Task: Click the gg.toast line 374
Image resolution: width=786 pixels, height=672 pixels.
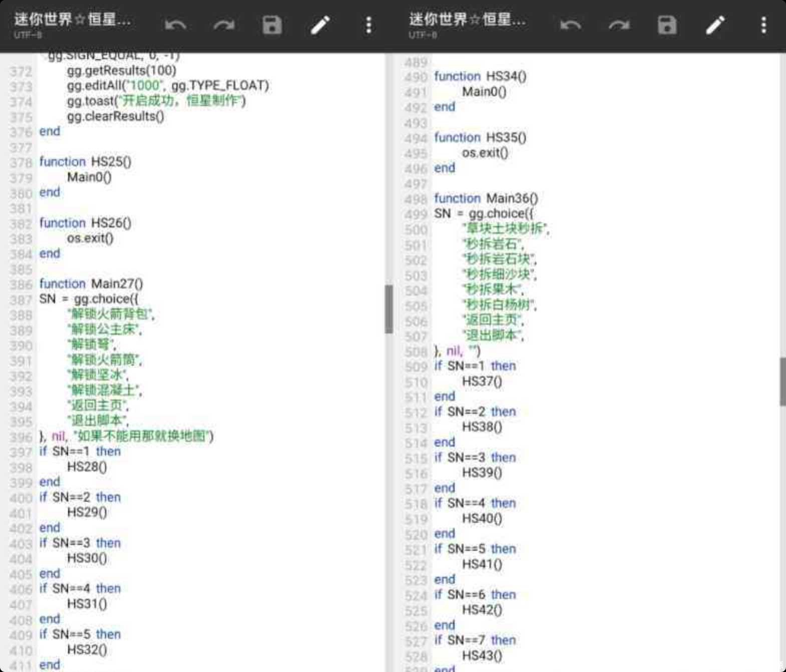Action: [156, 101]
